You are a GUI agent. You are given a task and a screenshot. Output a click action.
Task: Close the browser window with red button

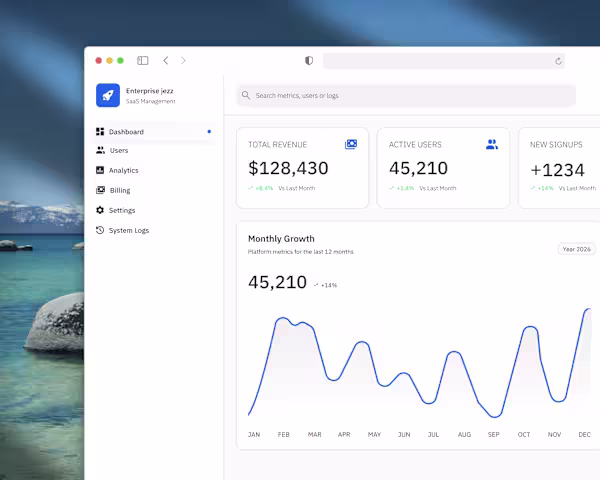(x=99, y=60)
